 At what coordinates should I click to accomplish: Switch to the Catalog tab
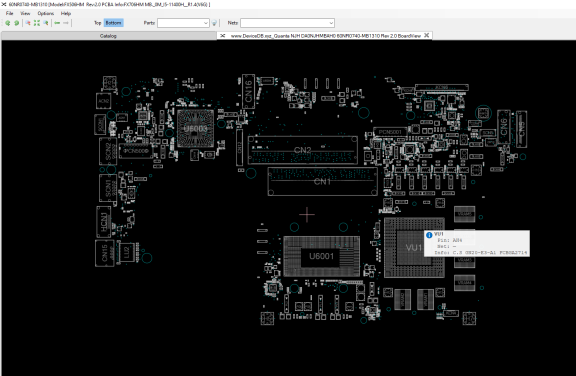tap(108, 36)
